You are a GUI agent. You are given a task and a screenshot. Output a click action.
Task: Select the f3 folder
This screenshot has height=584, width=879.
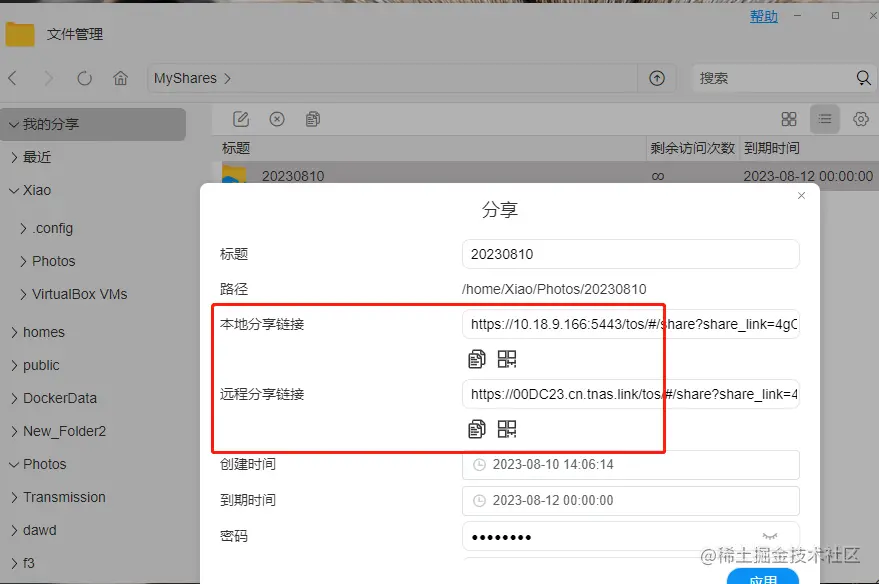[29, 563]
